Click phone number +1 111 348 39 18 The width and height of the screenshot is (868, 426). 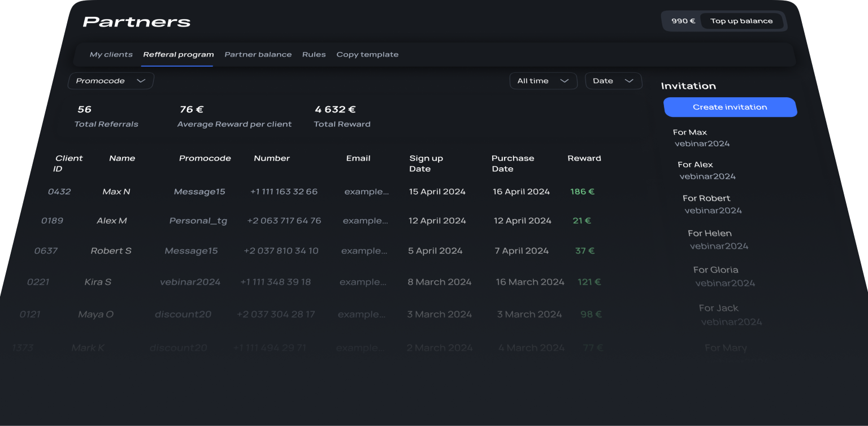275,282
